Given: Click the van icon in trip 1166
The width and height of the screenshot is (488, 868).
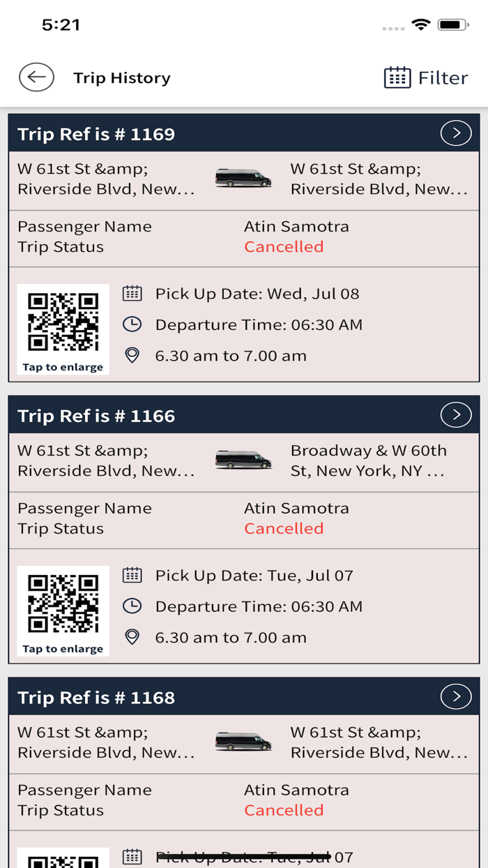Looking at the screenshot, I should [243, 460].
